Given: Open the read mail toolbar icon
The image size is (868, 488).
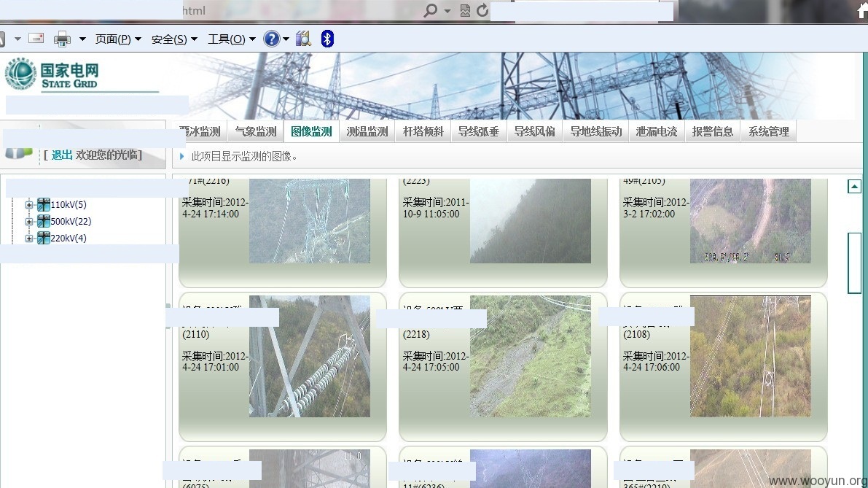Looking at the screenshot, I should (36, 38).
